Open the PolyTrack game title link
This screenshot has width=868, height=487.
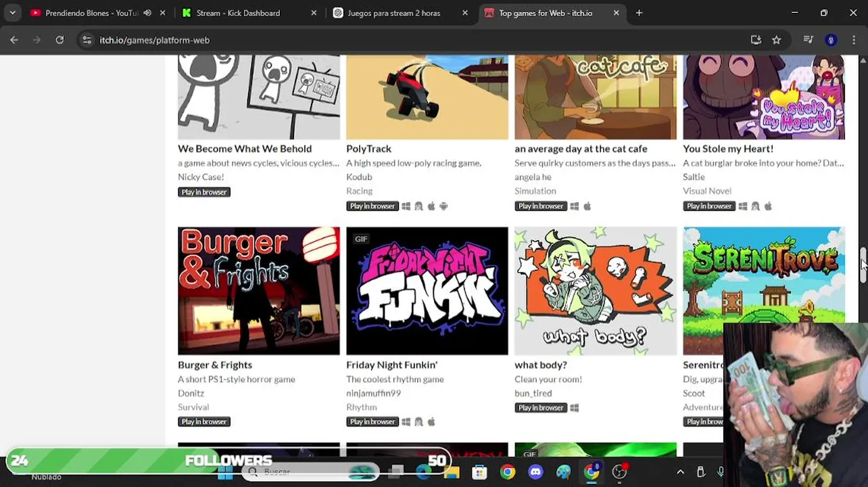coord(368,149)
